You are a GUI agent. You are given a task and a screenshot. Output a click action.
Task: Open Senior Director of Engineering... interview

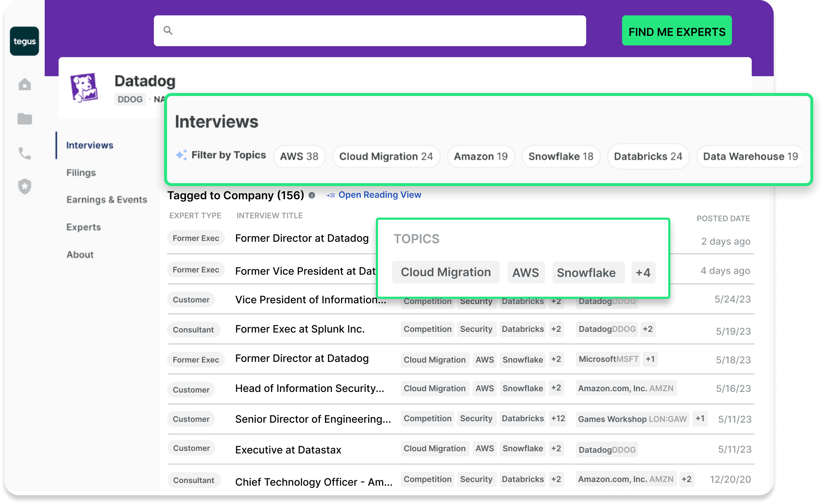(x=313, y=419)
